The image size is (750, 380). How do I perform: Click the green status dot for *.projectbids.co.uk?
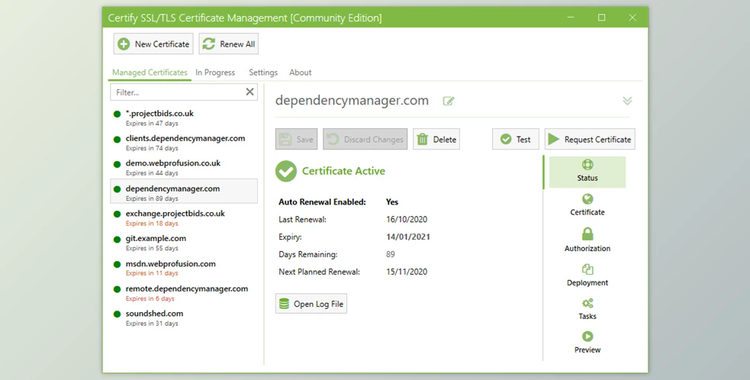click(117, 114)
